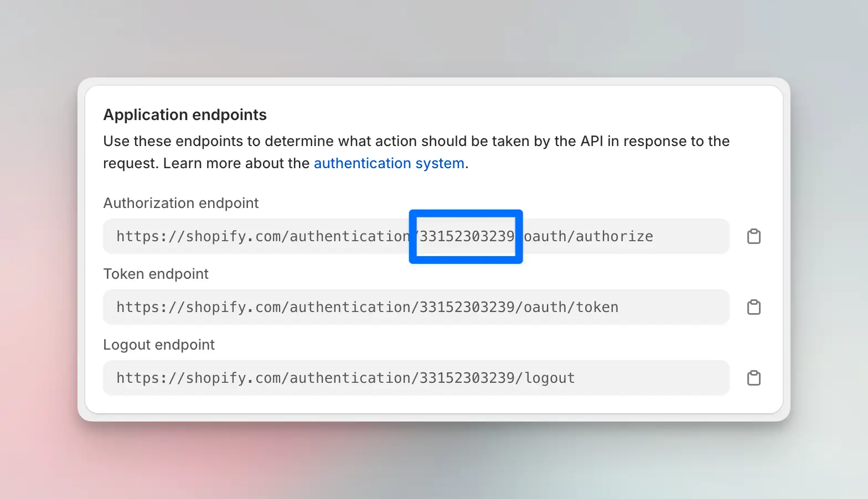Copy the Token endpoint URL
The width and height of the screenshot is (868, 499).
(x=753, y=307)
